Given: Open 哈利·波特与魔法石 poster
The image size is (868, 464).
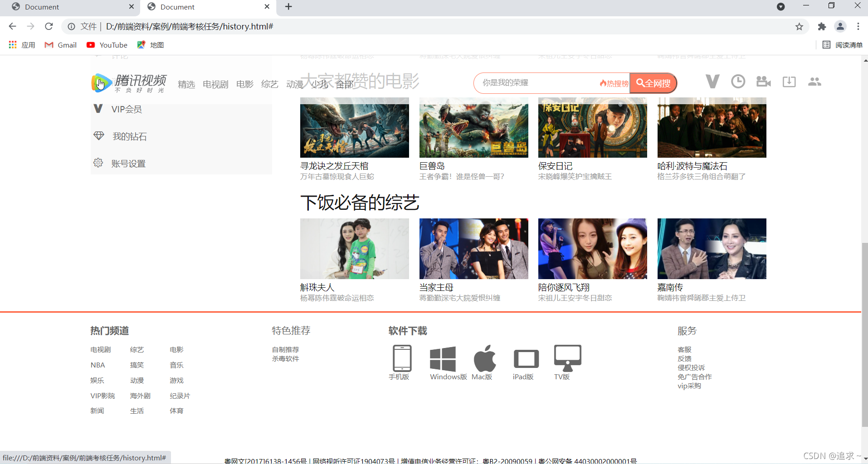Looking at the screenshot, I should pyautogui.click(x=712, y=127).
